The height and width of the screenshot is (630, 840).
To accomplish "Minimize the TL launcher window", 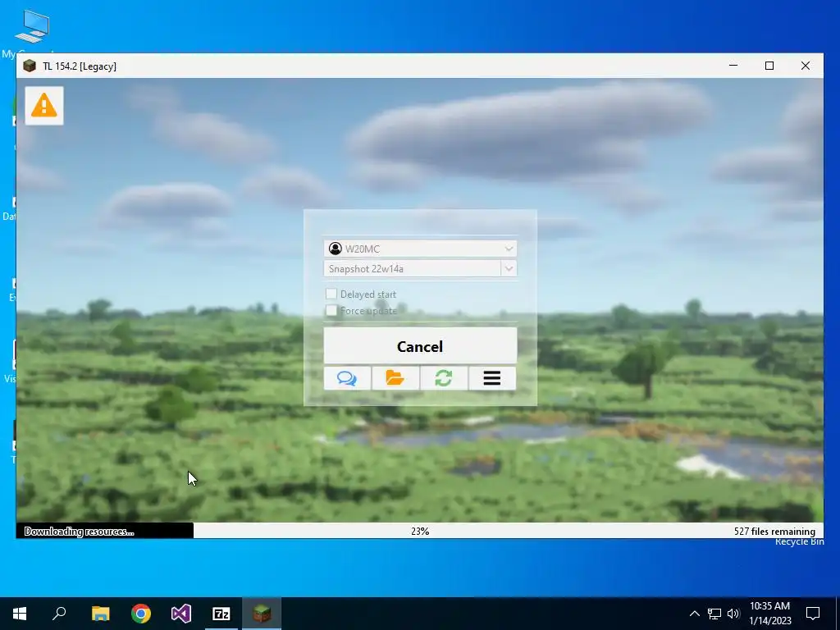I will click(733, 66).
